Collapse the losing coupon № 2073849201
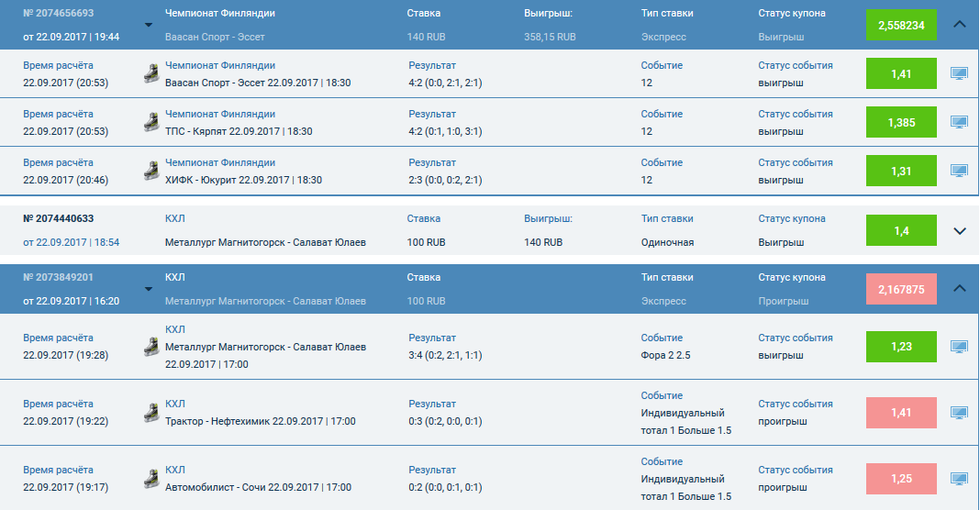This screenshot has width=980, height=510. [x=960, y=288]
